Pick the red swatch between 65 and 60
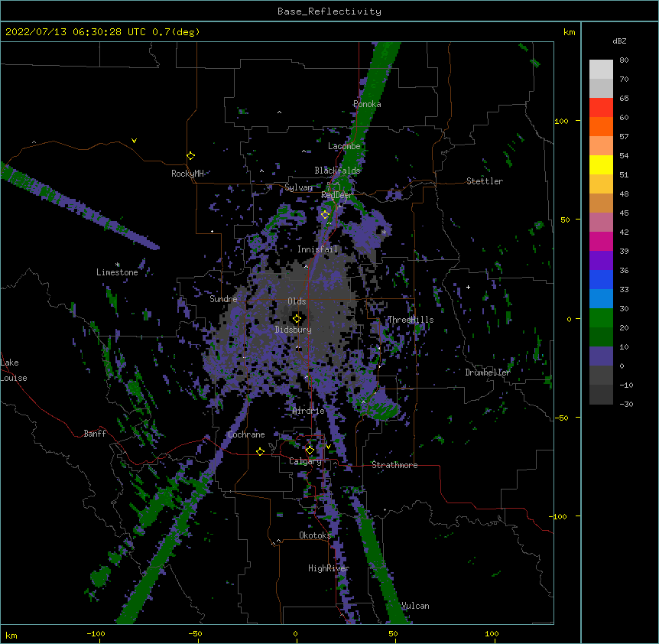659x644 pixels. (601, 108)
